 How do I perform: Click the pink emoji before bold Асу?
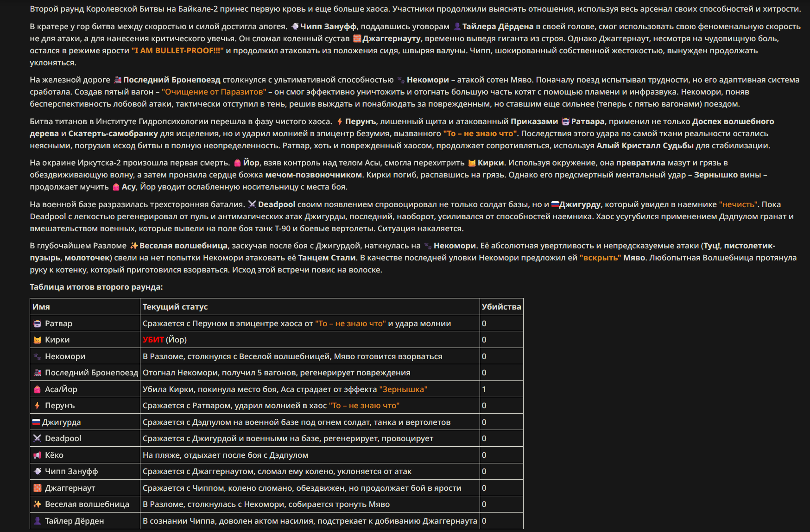(x=116, y=187)
